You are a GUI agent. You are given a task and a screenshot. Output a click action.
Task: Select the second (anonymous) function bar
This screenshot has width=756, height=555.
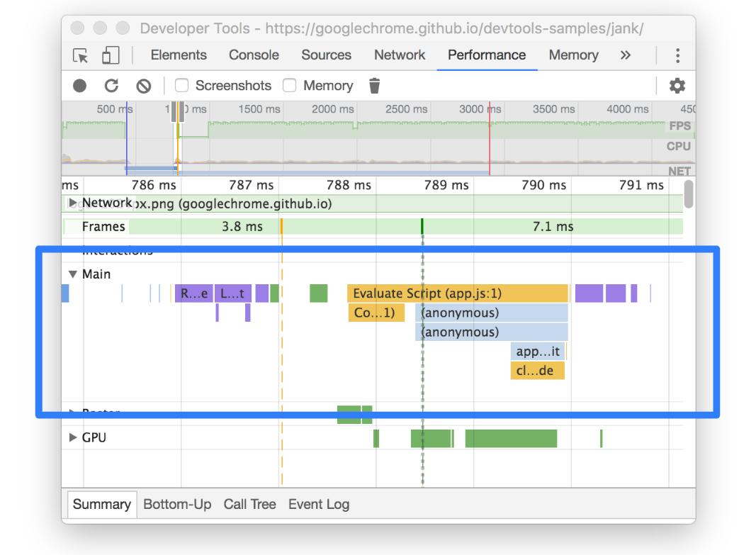[492, 332]
